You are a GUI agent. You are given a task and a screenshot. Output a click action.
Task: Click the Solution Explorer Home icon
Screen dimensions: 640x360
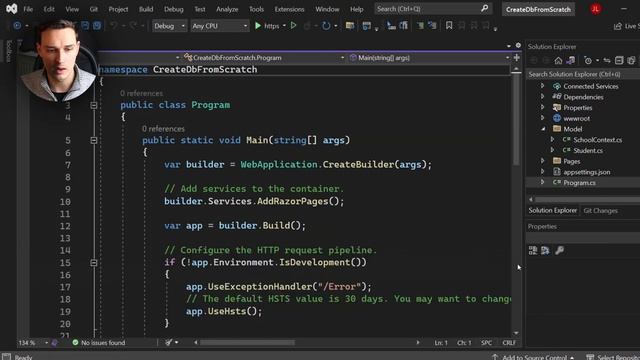tap(558, 61)
